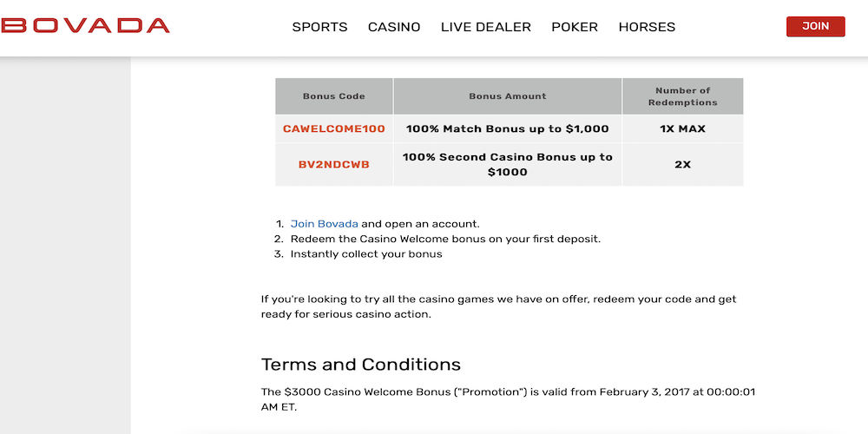Click the Terms and Conditions heading
The height and width of the screenshot is (434, 868).
(361, 365)
